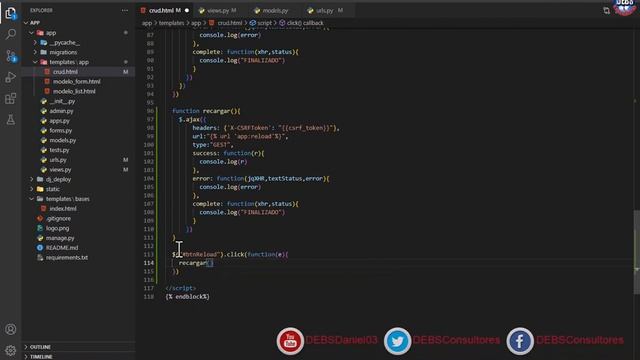Image resolution: width=640 pixels, height=360 pixels.
Task: Switch to the models.py tab
Action: click(x=275, y=11)
